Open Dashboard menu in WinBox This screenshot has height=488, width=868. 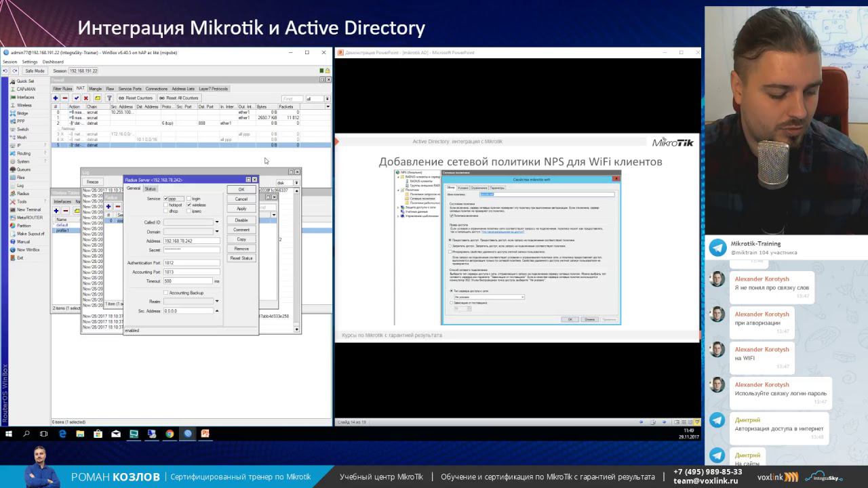pos(53,62)
